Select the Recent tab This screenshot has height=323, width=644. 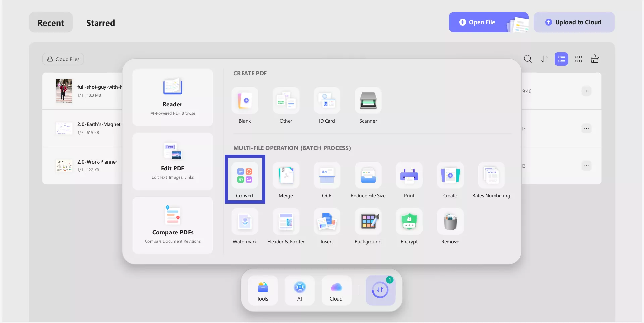[51, 23]
